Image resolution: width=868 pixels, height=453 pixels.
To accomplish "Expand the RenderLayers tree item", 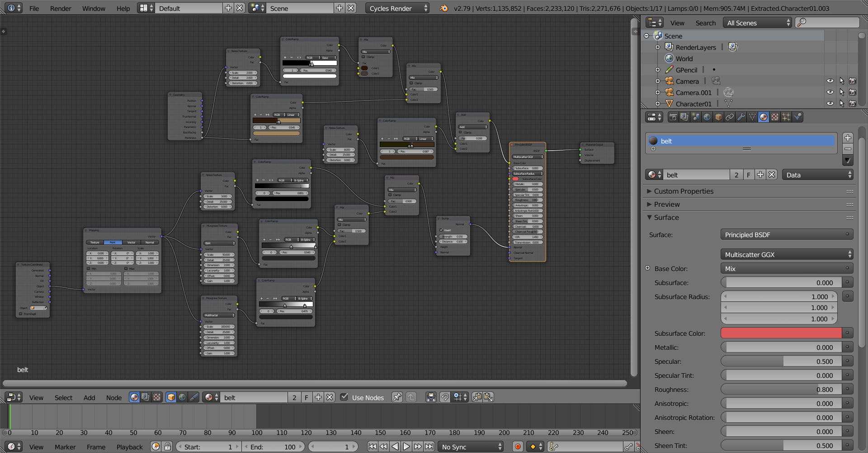I will pyautogui.click(x=658, y=47).
